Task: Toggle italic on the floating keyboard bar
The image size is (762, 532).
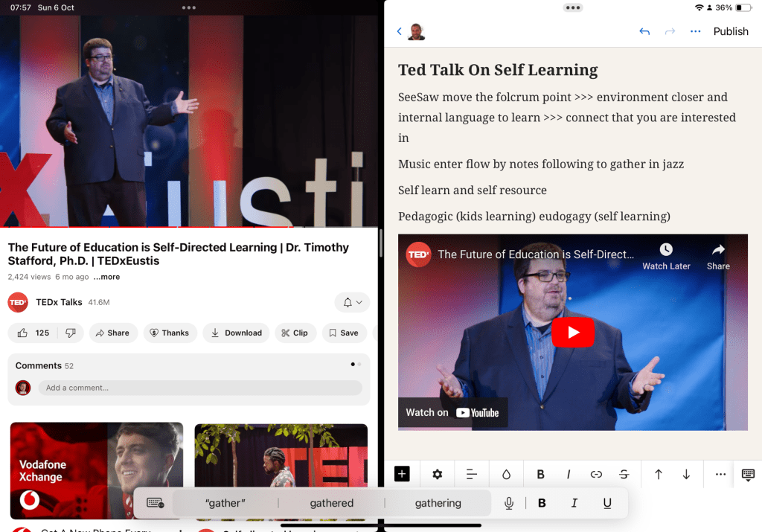Action: pyautogui.click(x=574, y=503)
